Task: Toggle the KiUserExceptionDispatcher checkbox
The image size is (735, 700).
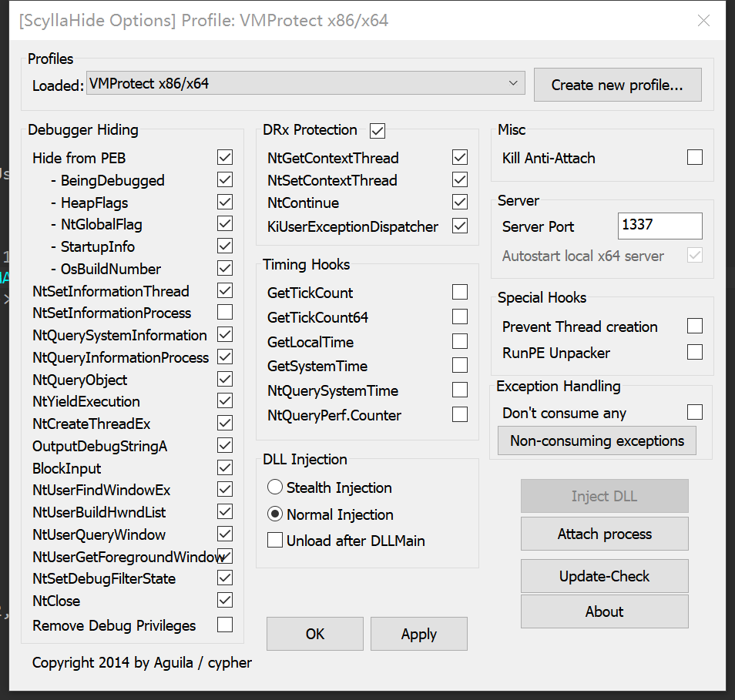Action: tap(460, 226)
